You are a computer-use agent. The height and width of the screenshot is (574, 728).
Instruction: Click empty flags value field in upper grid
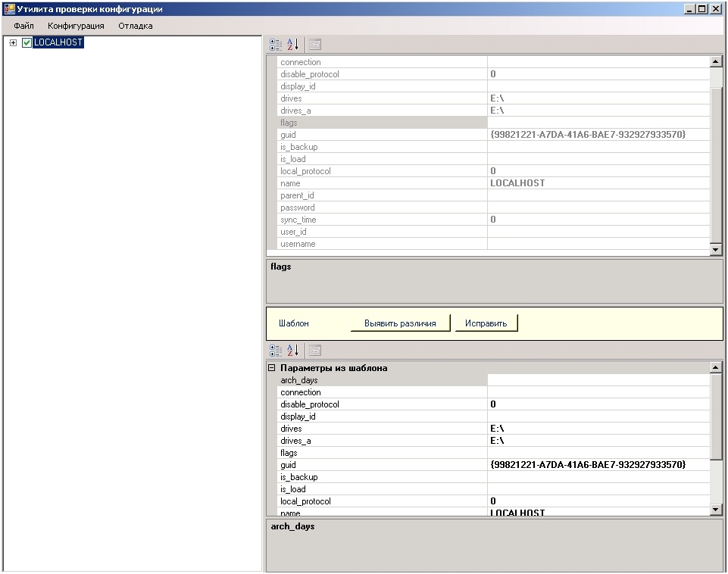pos(598,123)
